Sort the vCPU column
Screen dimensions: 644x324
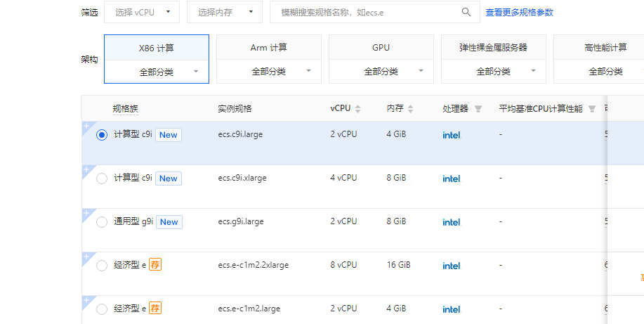pos(357,109)
